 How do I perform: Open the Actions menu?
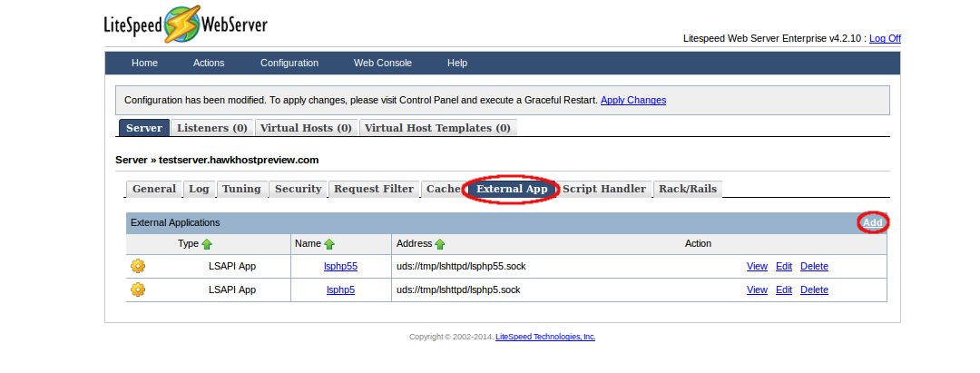209,63
